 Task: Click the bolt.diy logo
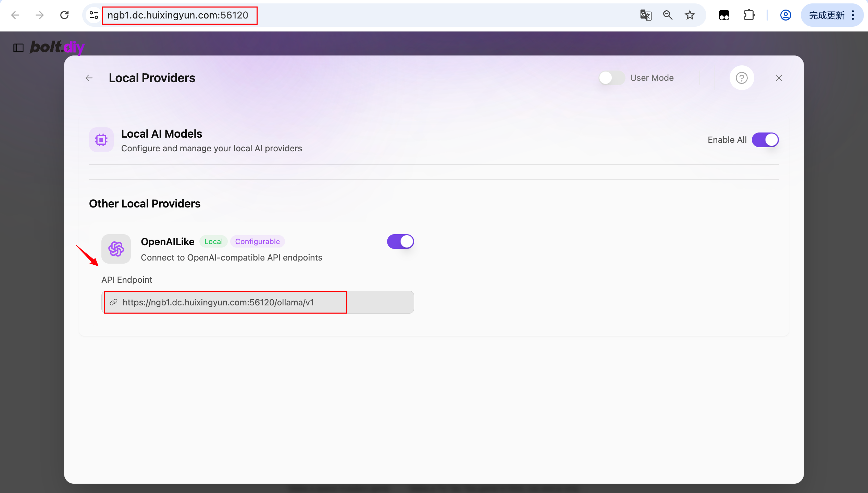57,47
